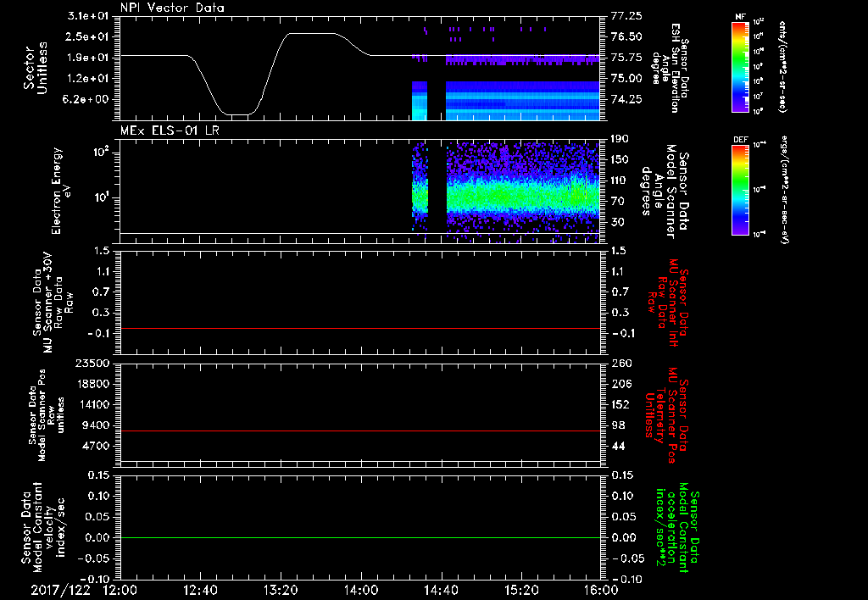The height and width of the screenshot is (600, 868).
Task: Click the 3.1e+01 sector tick label
Action: (88, 16)
